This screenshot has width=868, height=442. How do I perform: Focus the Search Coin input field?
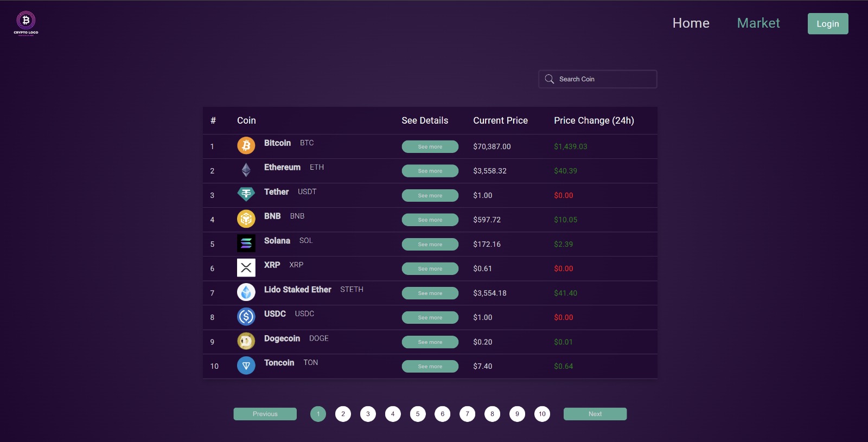click(x=598, y=79)
